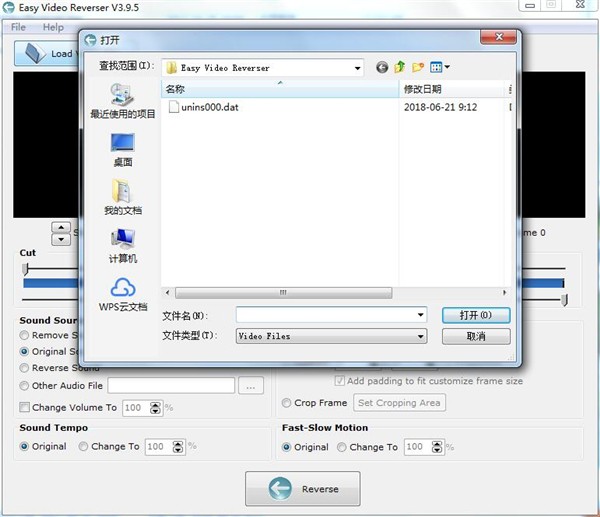Select the Reverse Sound radio button
Viewport: 600px width, 517px height.
point(24,368)
